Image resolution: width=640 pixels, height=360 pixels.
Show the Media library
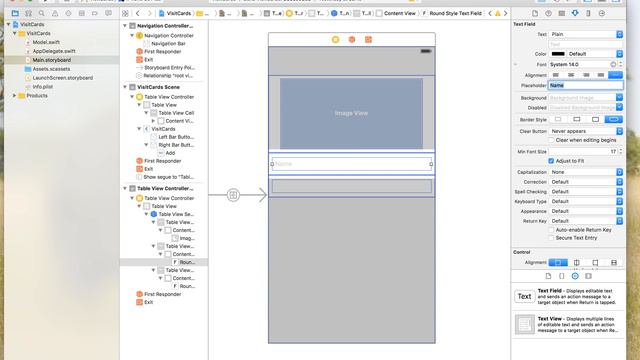coord(588,276)
